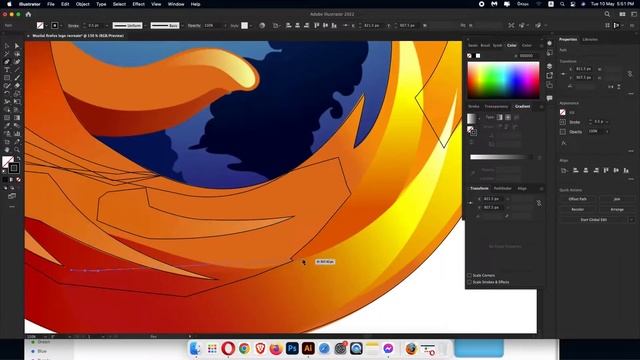Click white swatch in Color panel

tap(478, 56)
